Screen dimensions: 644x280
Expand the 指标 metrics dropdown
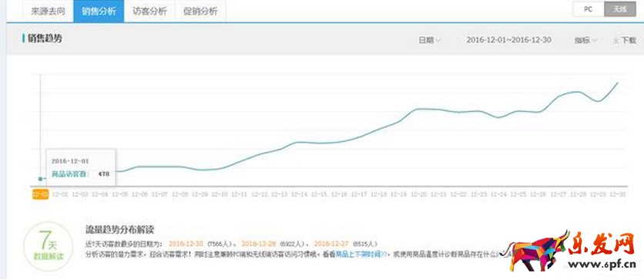[x=585, y=40]
